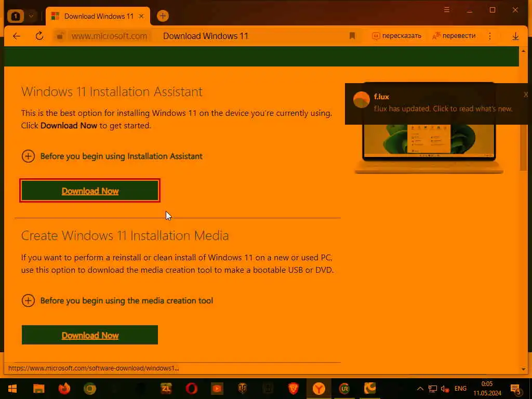Open the ZL app in the taskbar
The width and height of the screenshot is (532, 399).
click(x=166, y=389)
